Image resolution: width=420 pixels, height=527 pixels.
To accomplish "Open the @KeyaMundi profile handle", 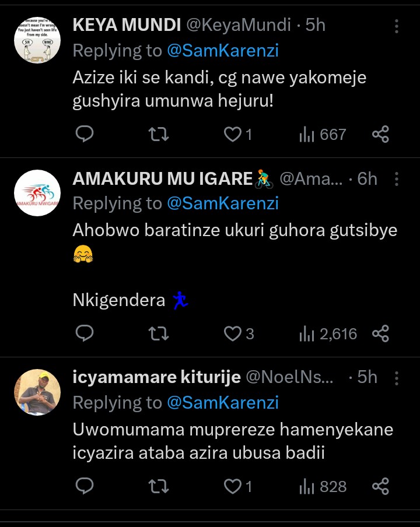I will coord(238,25).
